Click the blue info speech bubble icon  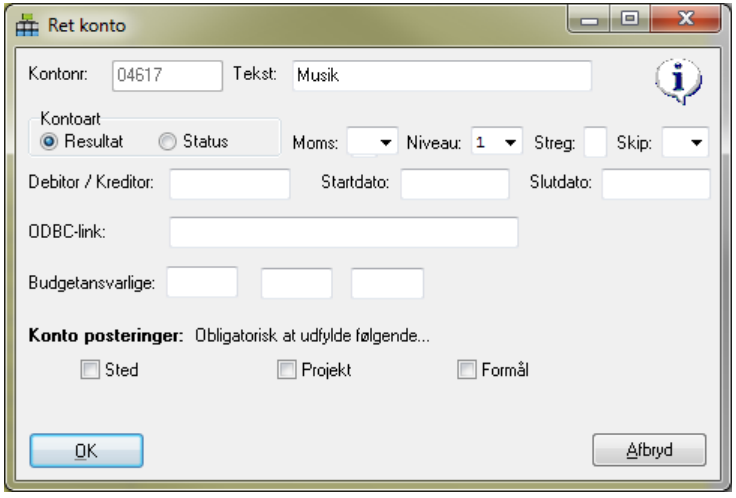678,81
